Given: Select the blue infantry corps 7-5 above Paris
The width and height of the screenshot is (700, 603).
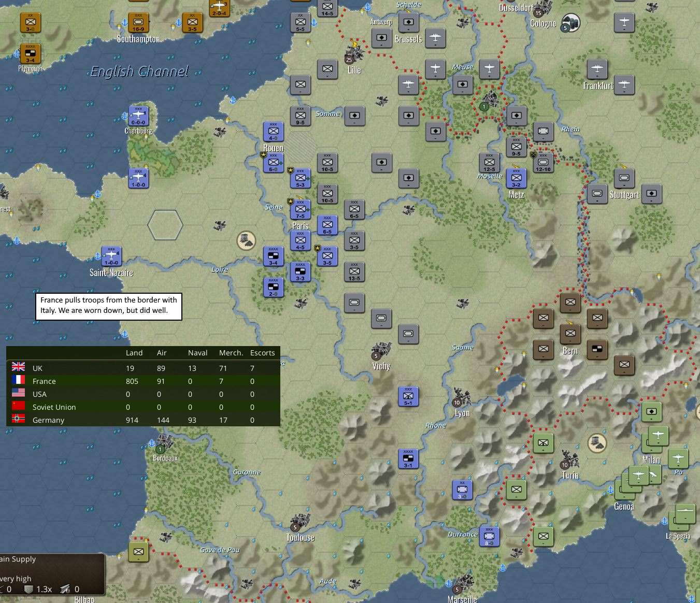Looking at the screenshot, I should (x=301, y=209).
